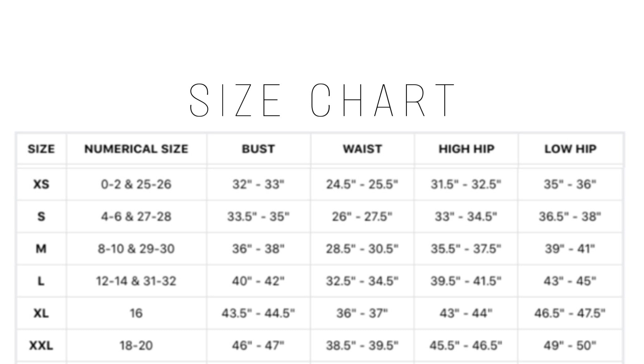Click the L size row label
This screenshot has height=364, width=644.
[41, 281]
